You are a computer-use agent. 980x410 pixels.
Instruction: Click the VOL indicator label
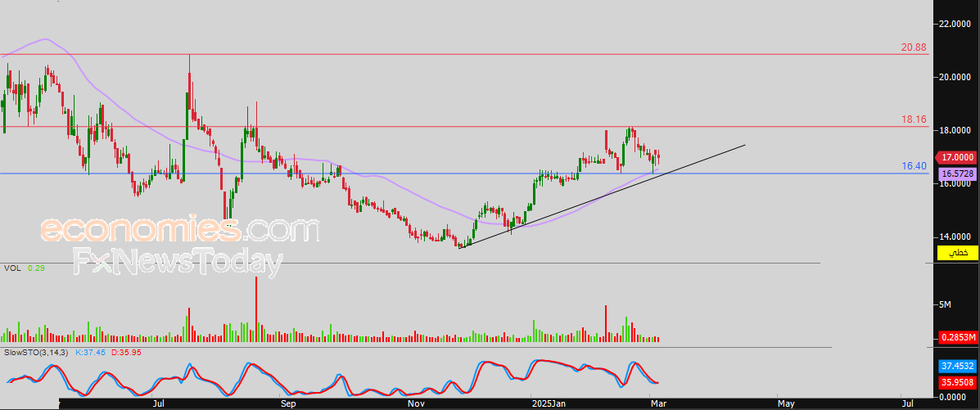pyautogui.click(x=12, y=268)
